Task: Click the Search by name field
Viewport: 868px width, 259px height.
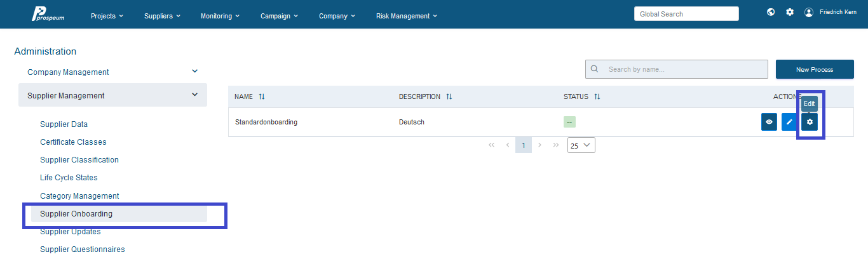Action: click(x=677, y=70)
